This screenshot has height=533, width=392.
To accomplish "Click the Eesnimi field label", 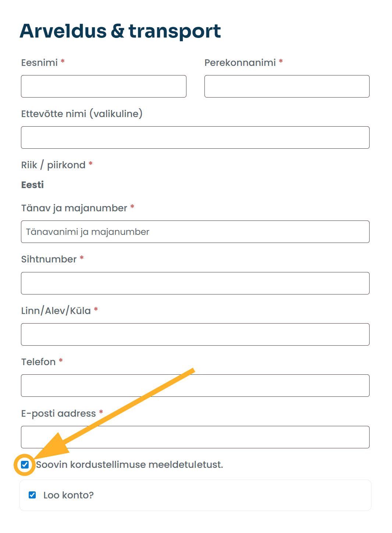I will pyautogui.click(x=39, y=63).
